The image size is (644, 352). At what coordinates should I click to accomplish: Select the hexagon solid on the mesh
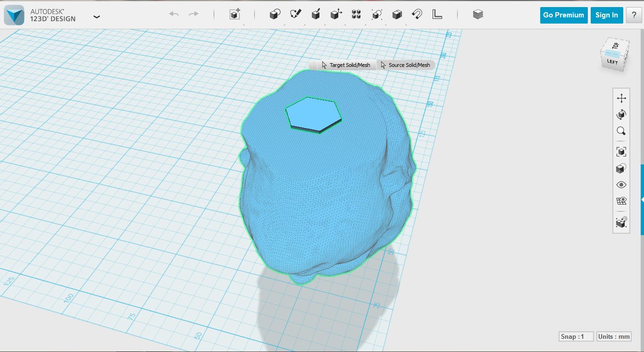tap(313, 114)
